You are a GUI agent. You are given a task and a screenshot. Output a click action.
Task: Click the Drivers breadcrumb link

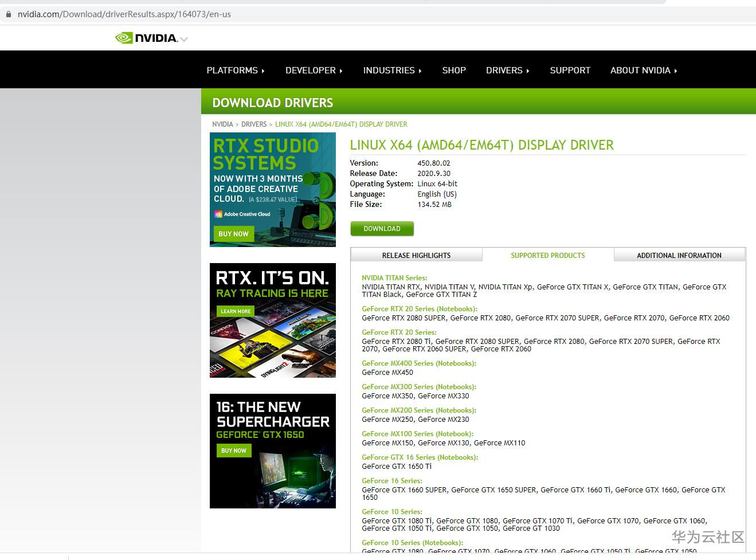(x=254, y=124)
